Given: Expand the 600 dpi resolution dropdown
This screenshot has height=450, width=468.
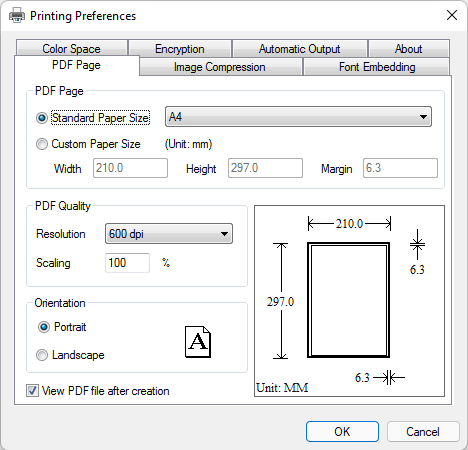Looking at the screenshot, I should pyautogui.click(x=169, y=234).
